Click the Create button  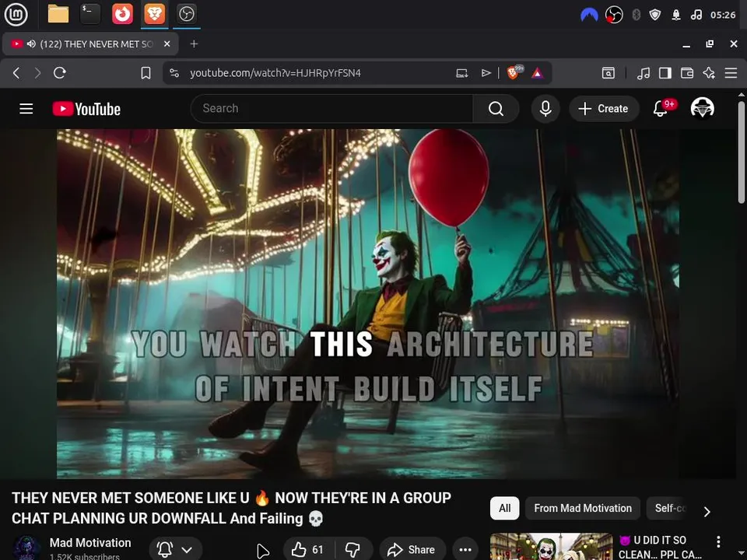pyautogui.click(x=604, y=109)
